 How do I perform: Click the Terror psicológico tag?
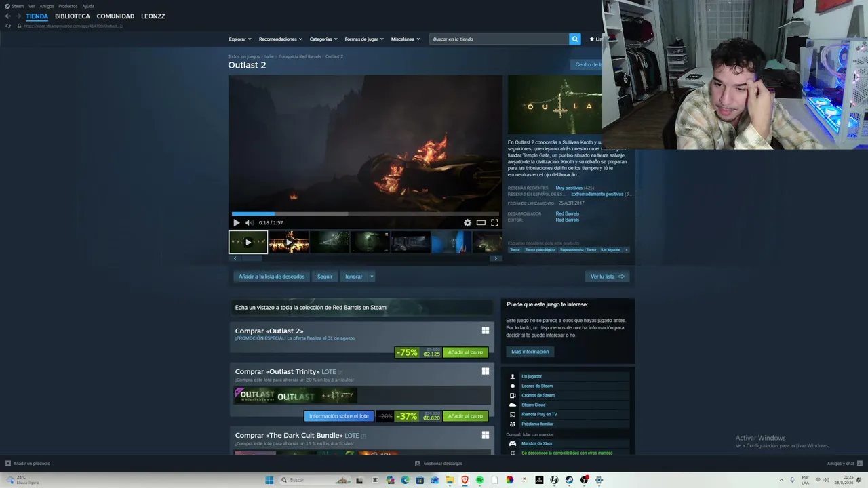(x=540, y=250)
